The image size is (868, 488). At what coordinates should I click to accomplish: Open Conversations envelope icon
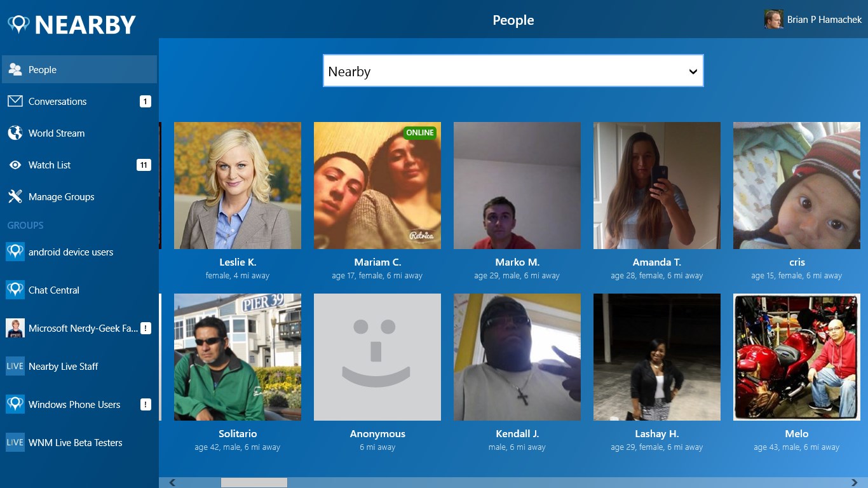[15, 102]
